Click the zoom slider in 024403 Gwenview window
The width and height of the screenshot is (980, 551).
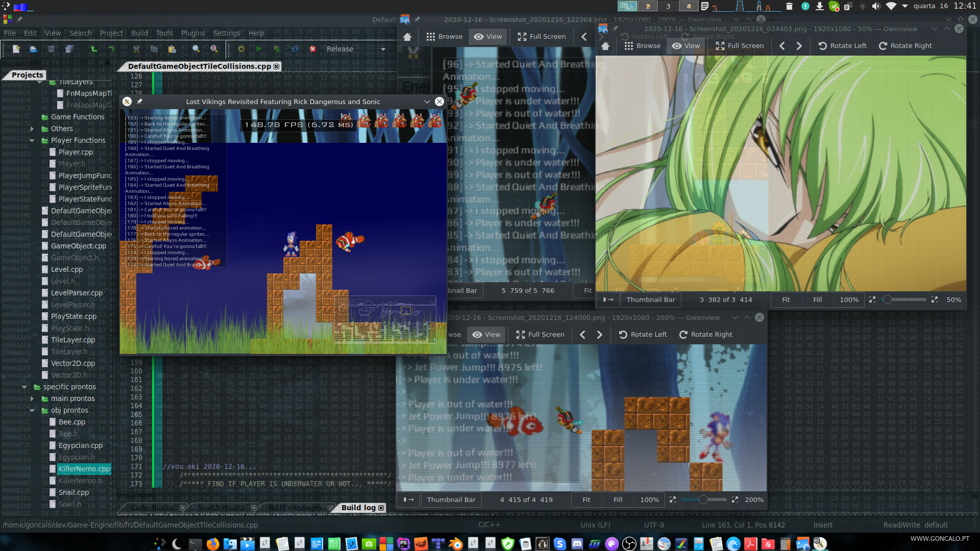(x=903, y=300)
